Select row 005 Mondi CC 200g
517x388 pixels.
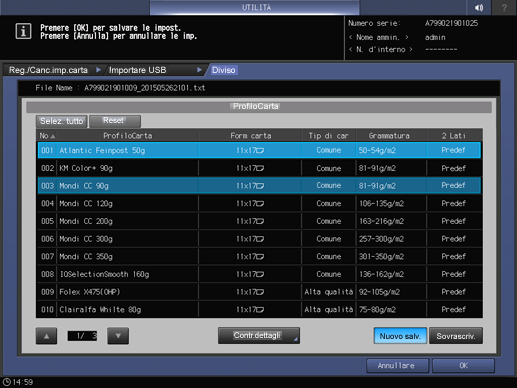[259, 221]
